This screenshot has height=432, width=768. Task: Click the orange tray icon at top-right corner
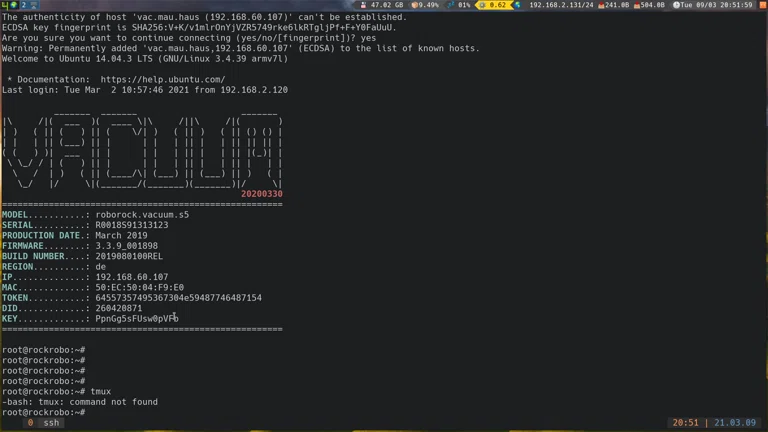pos(762,5)
